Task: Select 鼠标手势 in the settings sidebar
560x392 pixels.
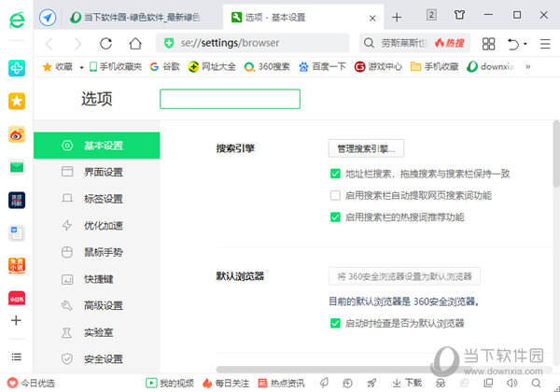Action: point(96,252)
